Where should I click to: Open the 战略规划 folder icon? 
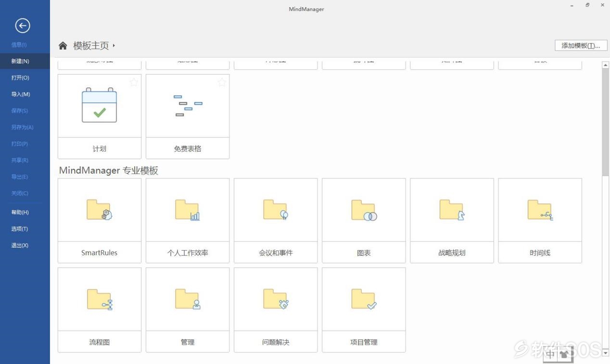pyautogui.click(x=452, y=210)
